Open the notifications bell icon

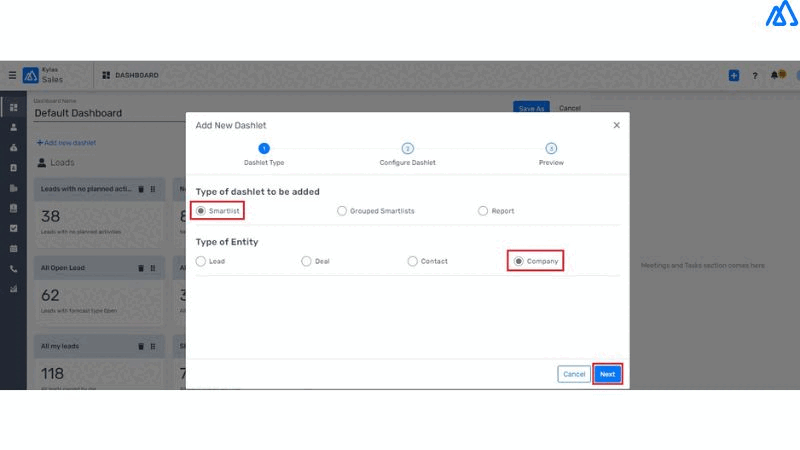774,75
